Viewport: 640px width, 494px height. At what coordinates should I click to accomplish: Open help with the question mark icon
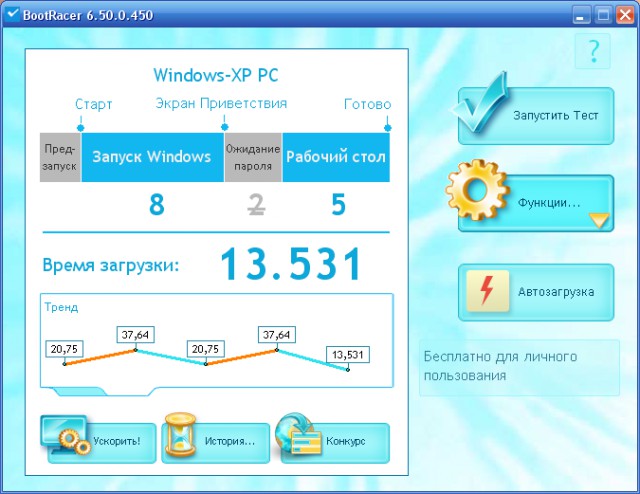pyautogui.click(x=593, y=51)
